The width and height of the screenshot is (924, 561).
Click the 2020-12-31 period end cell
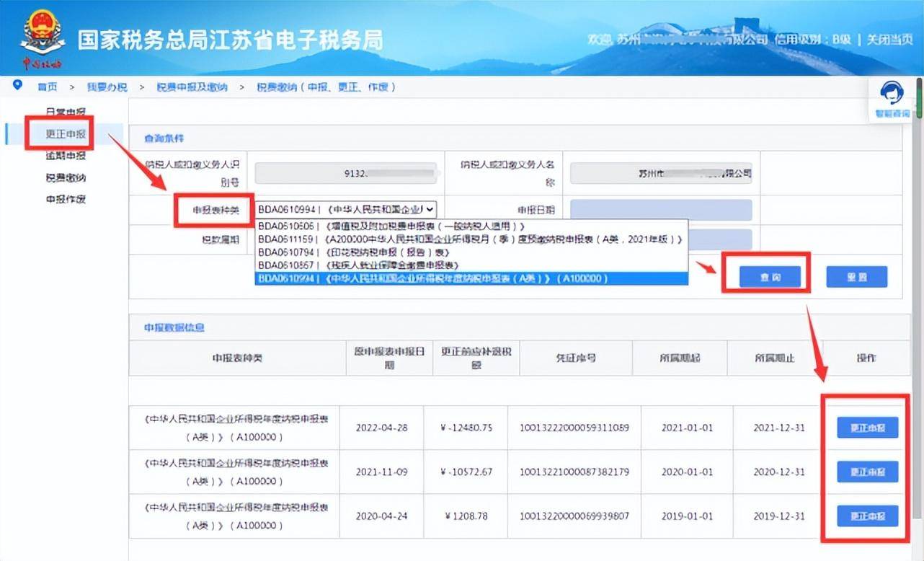point(779,472)
